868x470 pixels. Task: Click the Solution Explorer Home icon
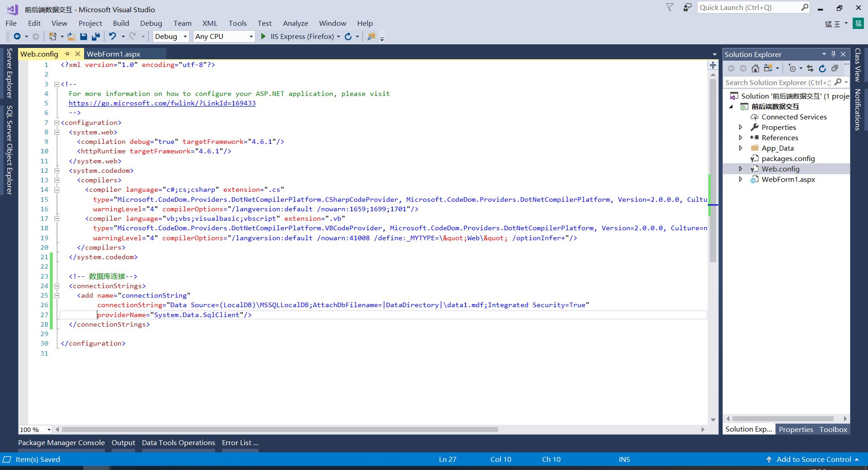pos(755,68)
